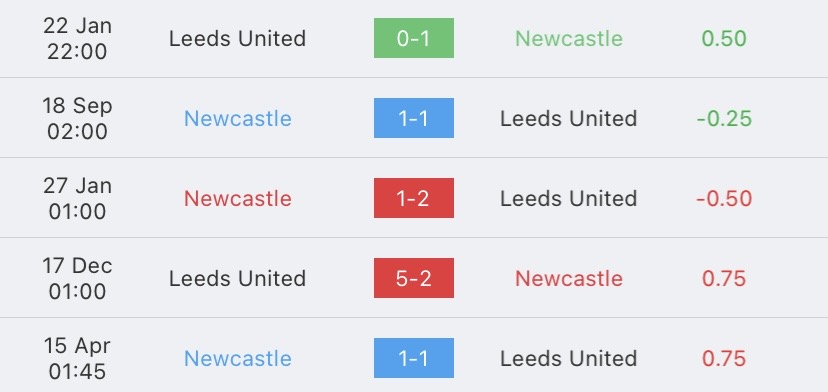Open Leeds United in the 27 Jan match
828x392 pixels.
point(569,199)
